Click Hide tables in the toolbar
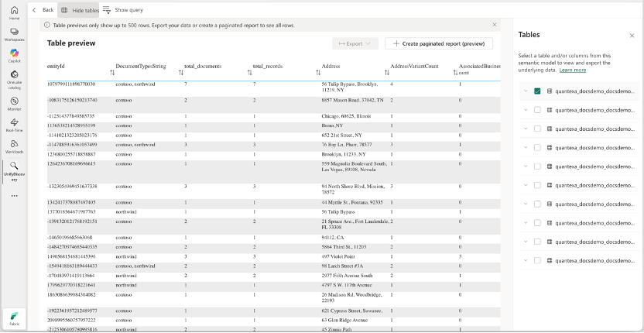The width and height of the screenshot is (644, 333). coord(79,10)
